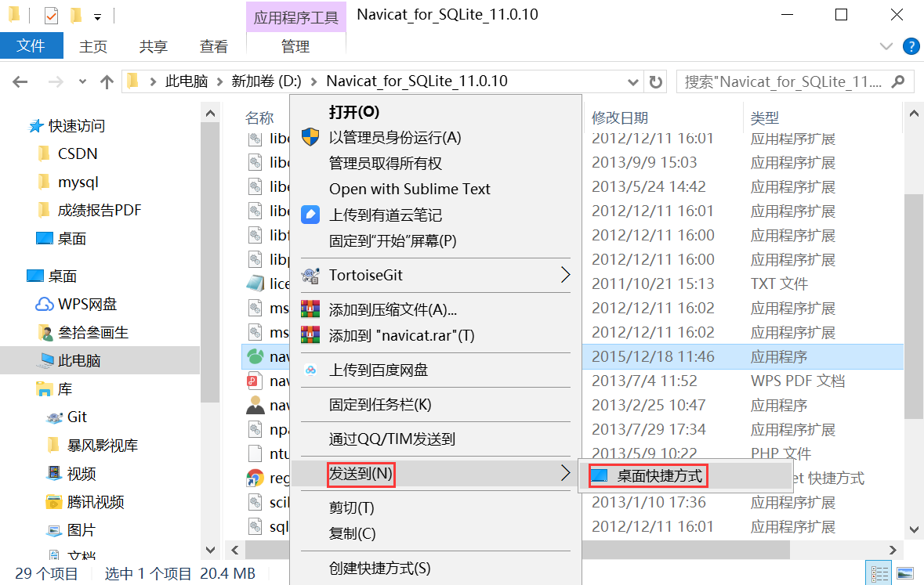Image resolution: width=924 pixels, height=585 pixels.
Task: Click the blue Help question mark icon
Action: click(x=911, y=45)
